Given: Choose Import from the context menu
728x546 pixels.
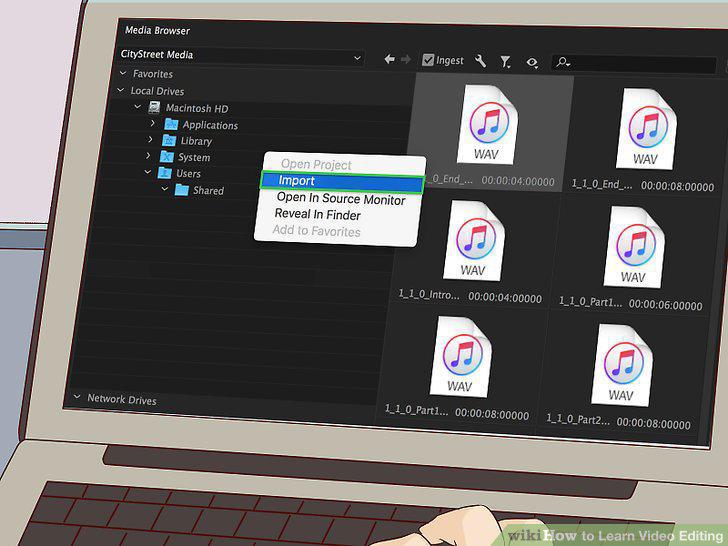Looking at the screenshot, I should coord(342,182).
